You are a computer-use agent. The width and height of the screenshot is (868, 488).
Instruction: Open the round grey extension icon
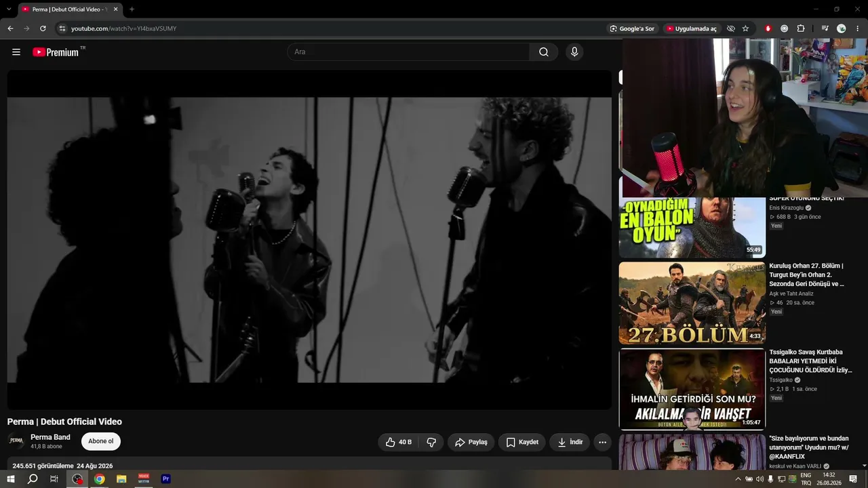785,28
